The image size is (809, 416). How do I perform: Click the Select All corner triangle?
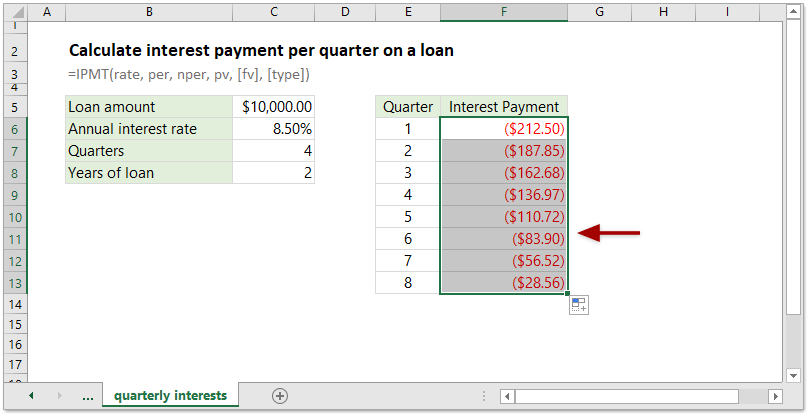[16, 12]
